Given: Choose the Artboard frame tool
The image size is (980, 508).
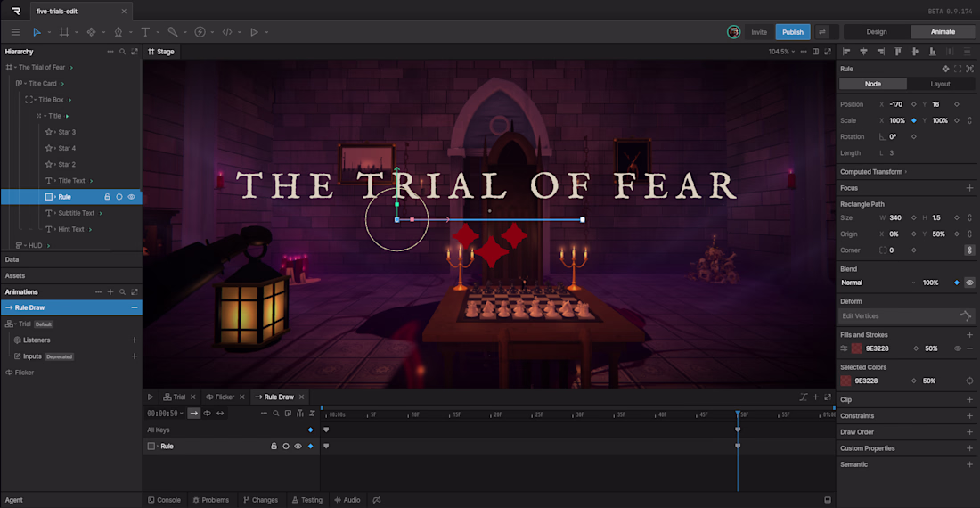Looking at the screenshot, I should [64, 32].
